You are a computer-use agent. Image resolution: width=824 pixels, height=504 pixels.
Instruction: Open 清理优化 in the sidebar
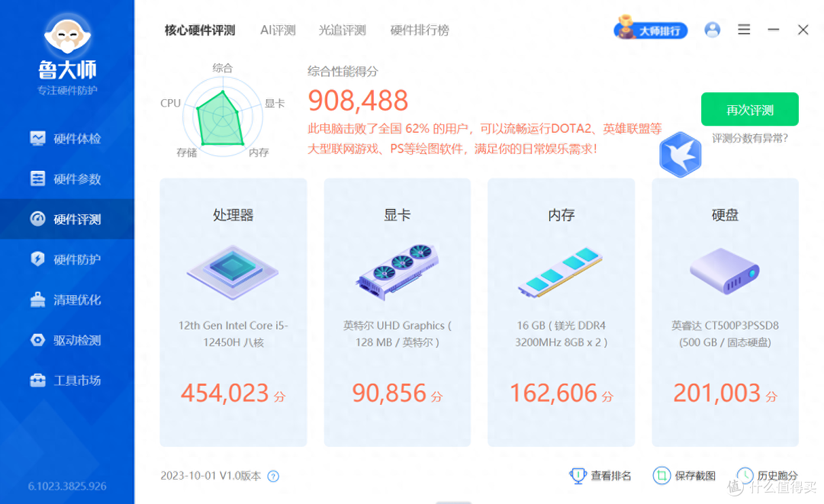(66, 300)
